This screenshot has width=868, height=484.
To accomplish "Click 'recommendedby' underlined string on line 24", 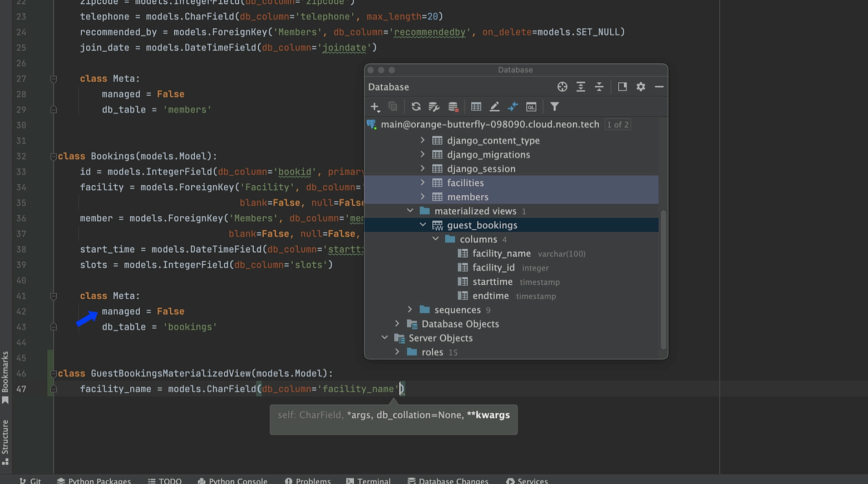I will pyautogui.click(x=430, y=32).
